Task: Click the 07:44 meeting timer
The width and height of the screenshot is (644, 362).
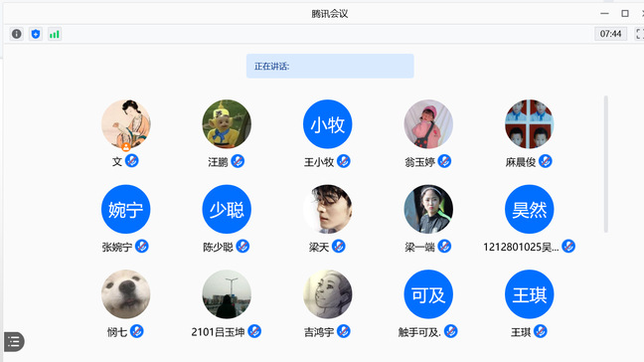Action: 611,34
